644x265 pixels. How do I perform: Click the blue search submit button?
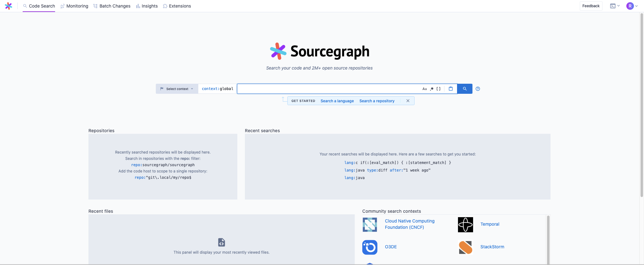pyautogui.click(x=465, y=89)
